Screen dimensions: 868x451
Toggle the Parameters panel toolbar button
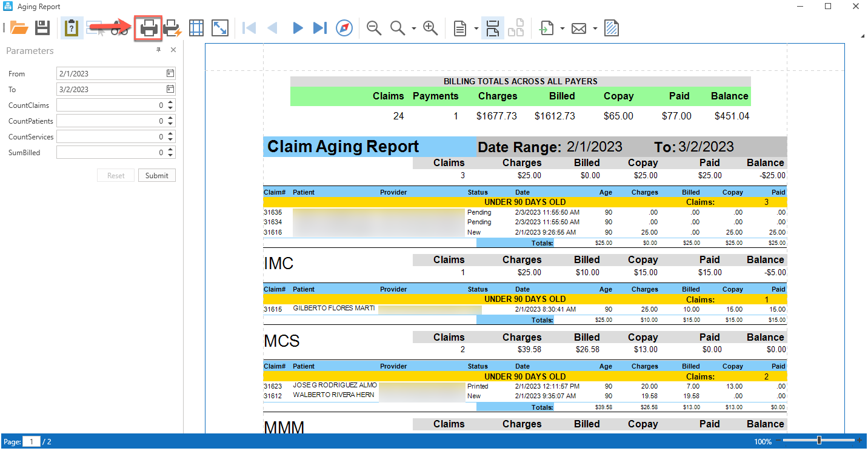(x=72, y=28)
